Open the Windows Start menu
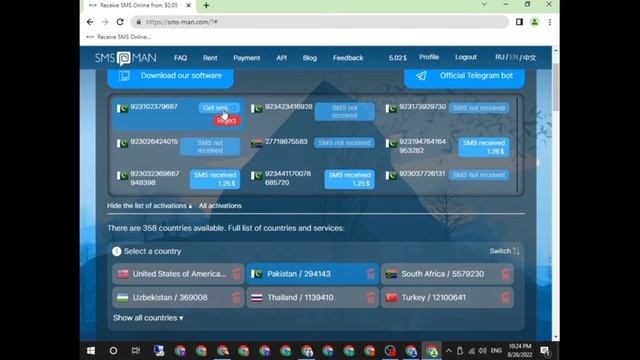The image size is (640, 360). coord(91,351)
